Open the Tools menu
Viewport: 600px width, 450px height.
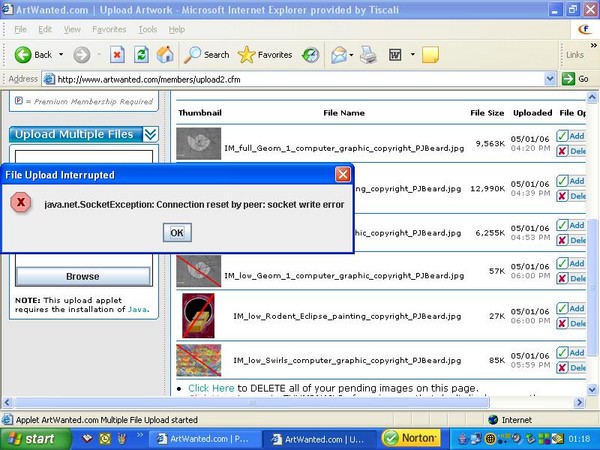tap(148, 29)
